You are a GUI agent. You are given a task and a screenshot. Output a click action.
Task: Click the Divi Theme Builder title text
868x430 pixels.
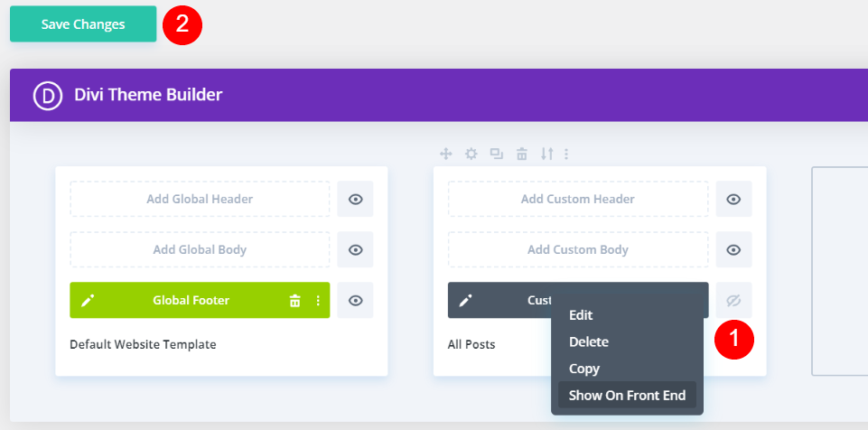[x=148, y=95]
